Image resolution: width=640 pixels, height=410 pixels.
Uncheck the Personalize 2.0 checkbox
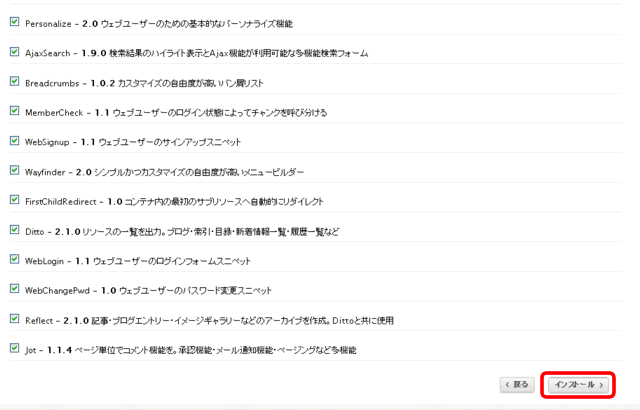point(14,22)
